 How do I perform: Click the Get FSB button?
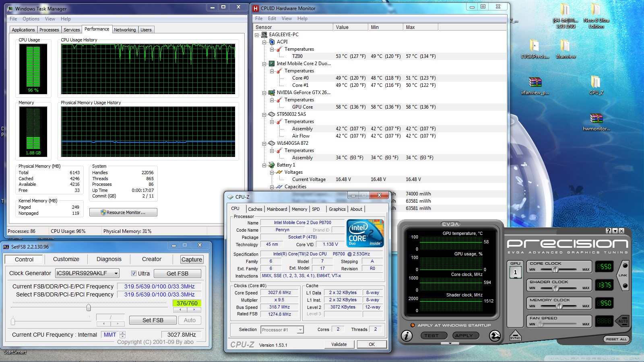[x=177, y=274]
